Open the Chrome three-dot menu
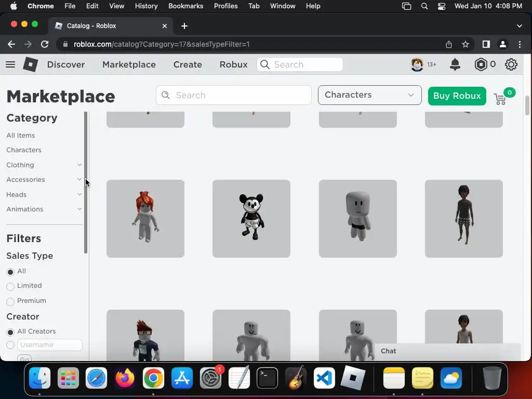 click(x=520, y=44)
